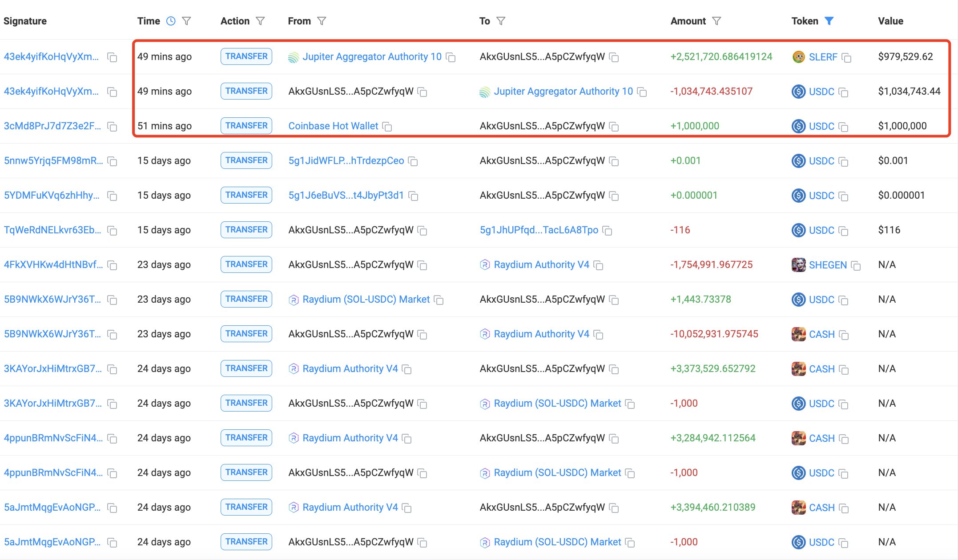Click the TqWeRdNELkvr63Eb signature link

(52, 230)
